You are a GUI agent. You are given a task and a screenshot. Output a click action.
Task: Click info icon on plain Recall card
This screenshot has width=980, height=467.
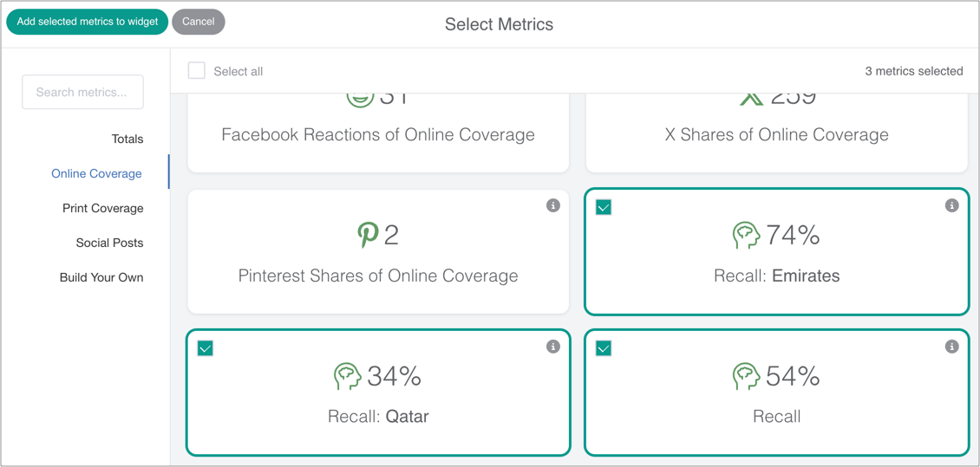[951, 347]
